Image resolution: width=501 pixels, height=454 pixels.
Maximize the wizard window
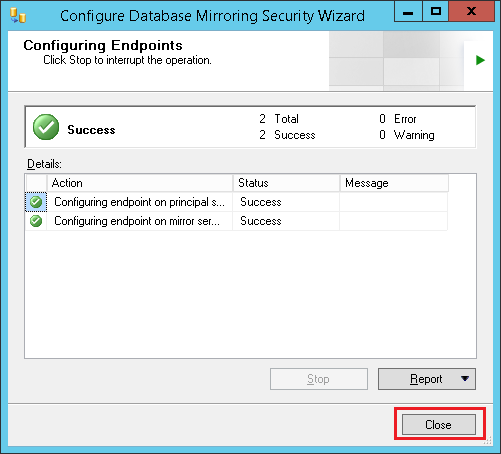[x=436, y=12]
